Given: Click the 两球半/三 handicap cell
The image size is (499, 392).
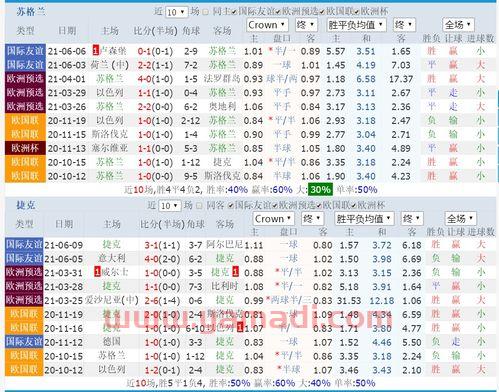Looking at the screenshot, I should (x=289, y=300).
